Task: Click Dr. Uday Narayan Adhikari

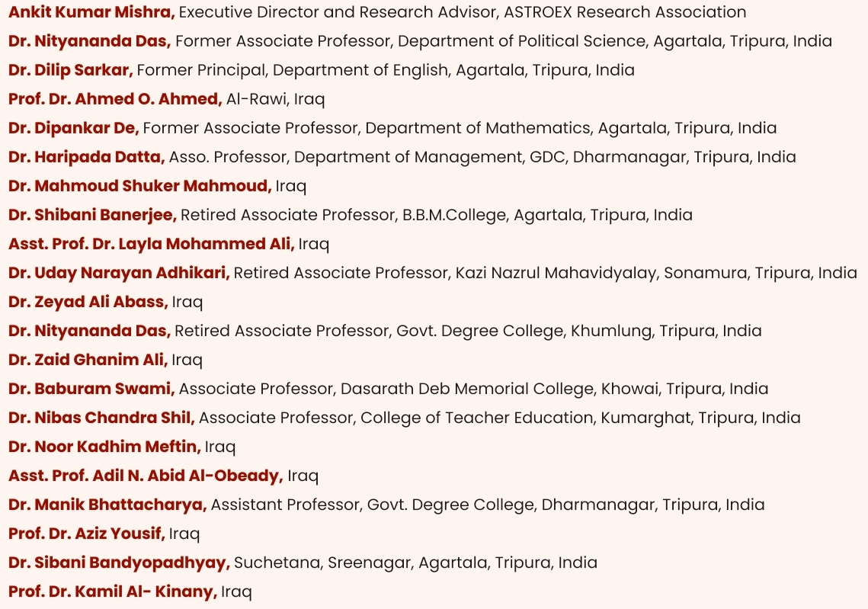Action: coord(119,272)
